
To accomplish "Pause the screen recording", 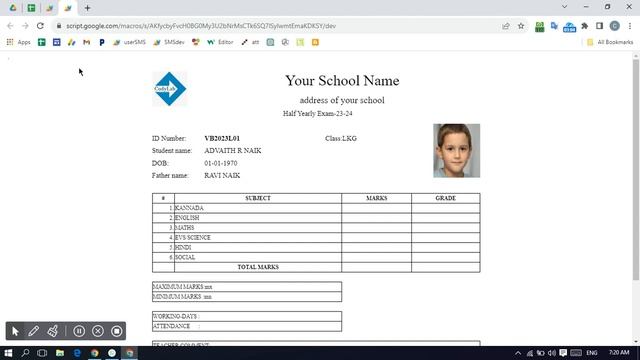I will [x=79, y=331].
